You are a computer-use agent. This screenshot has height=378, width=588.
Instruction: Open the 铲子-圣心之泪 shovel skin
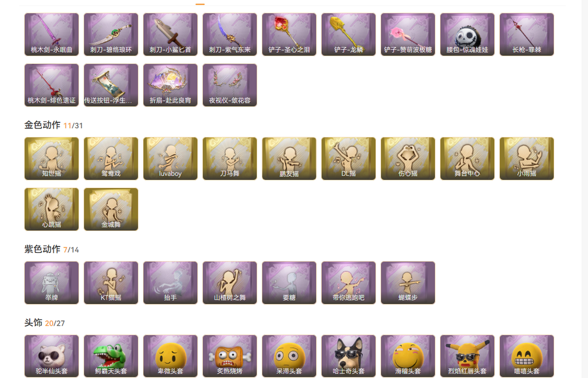coord(289,34)
